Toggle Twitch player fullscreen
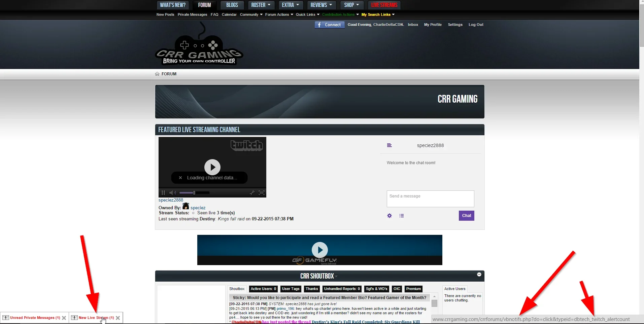The image size is (644, 324). point(262,193)
